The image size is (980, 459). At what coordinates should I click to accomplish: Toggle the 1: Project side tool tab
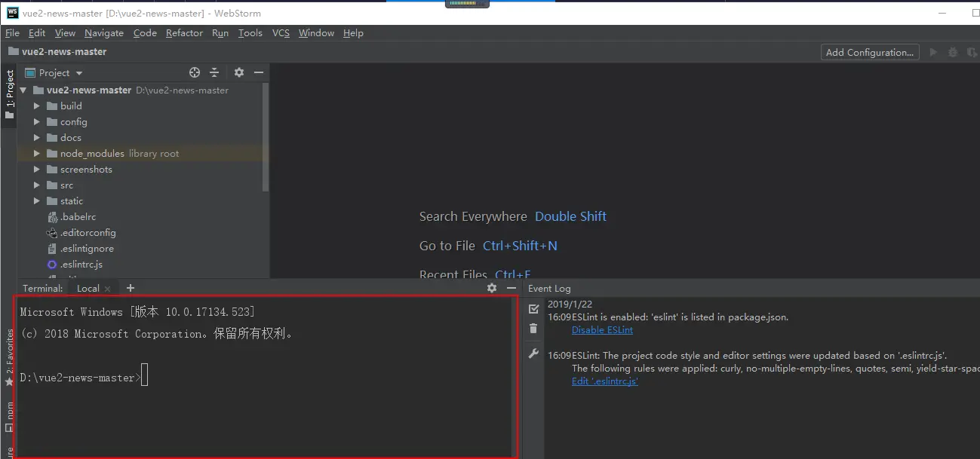point(10,94)
